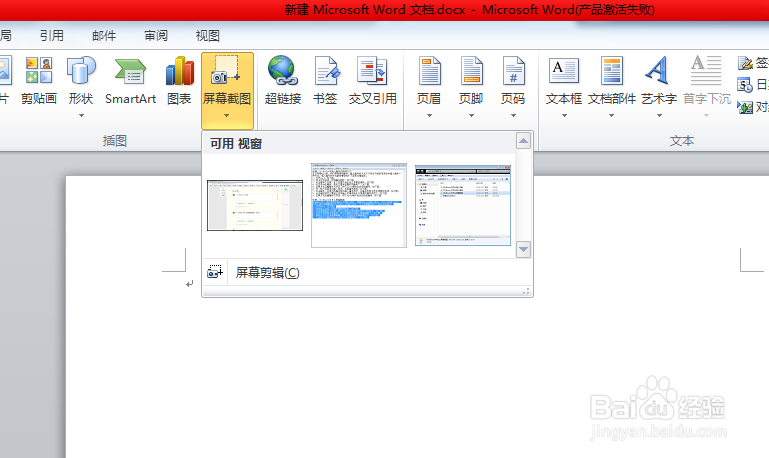This screenshot has width=769, height=458.
Task: Insert a Hyperlink (超链接)
Action: pyautogui.click(x=282, y=80)
